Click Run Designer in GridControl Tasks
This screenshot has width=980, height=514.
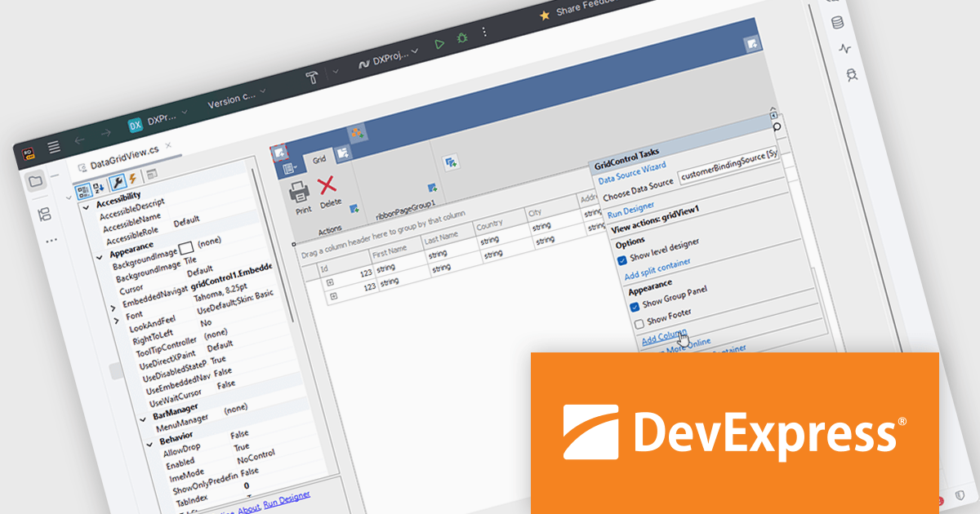(x=630, y=210)
